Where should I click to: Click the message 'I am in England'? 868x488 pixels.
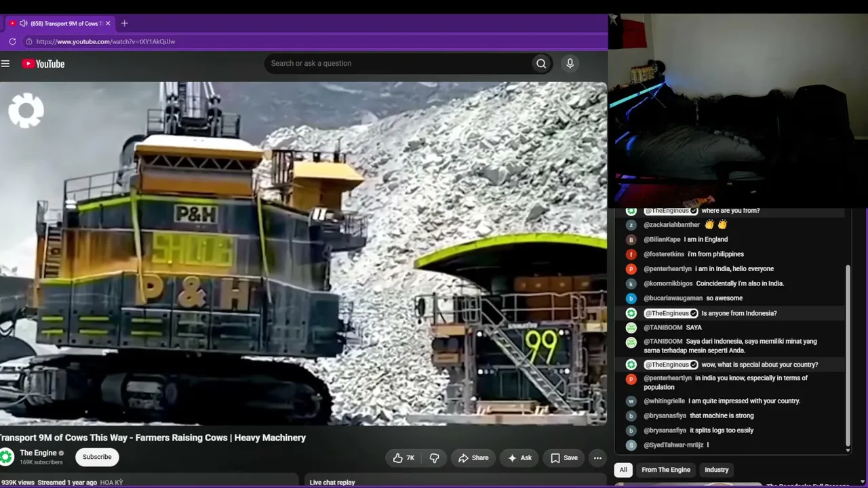[x=706, y=240]
